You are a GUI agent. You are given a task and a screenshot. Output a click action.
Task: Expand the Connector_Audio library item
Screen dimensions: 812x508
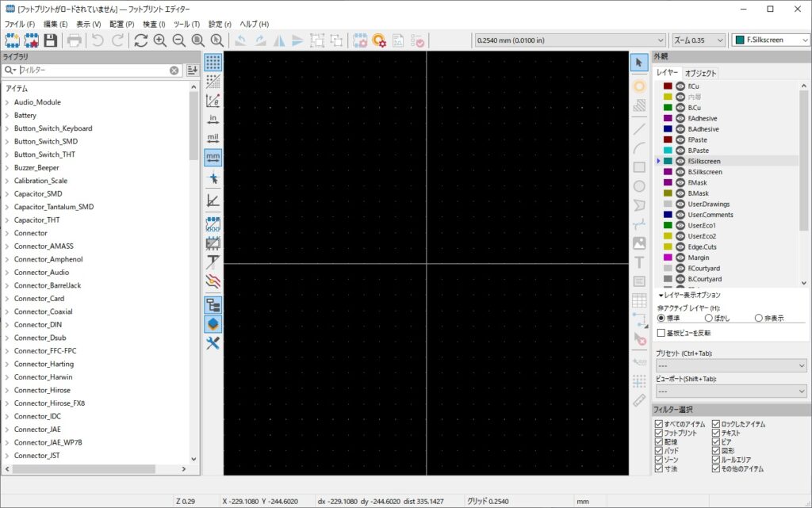pos(7,273)
